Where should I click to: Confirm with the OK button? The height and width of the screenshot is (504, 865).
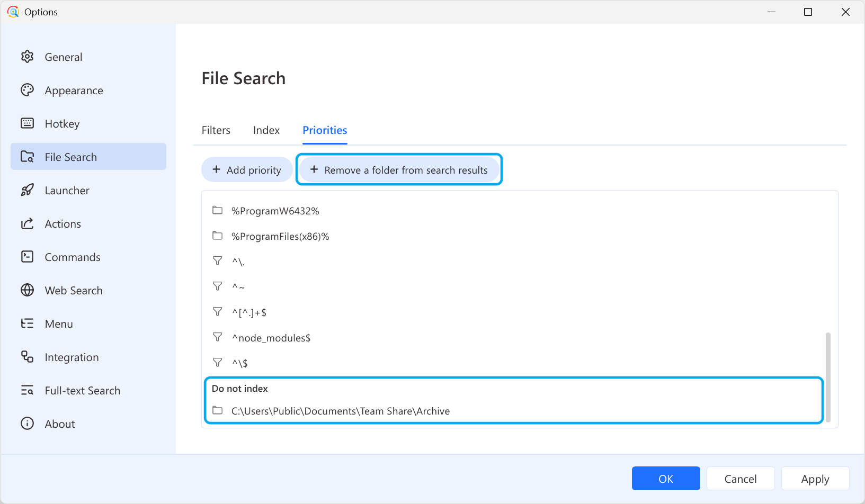coord(666,479)
